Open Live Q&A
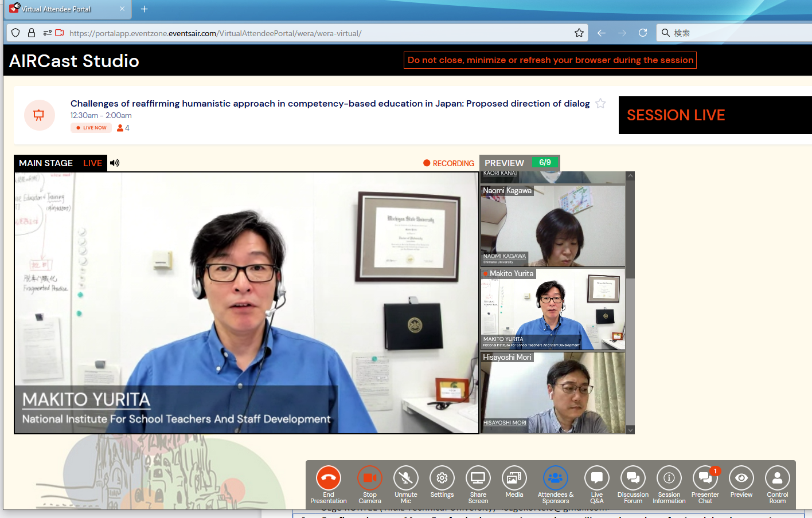Viewport: 812px width, 518px height. (x=597, y=478)
